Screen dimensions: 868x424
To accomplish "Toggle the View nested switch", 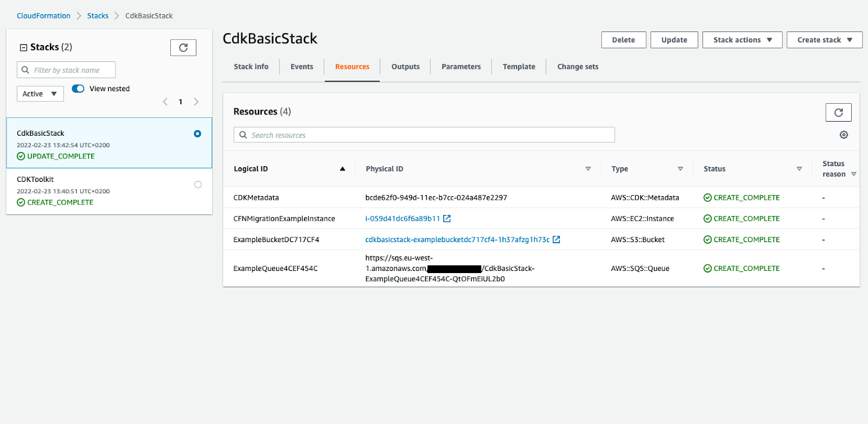I will [x=78, y=88].
